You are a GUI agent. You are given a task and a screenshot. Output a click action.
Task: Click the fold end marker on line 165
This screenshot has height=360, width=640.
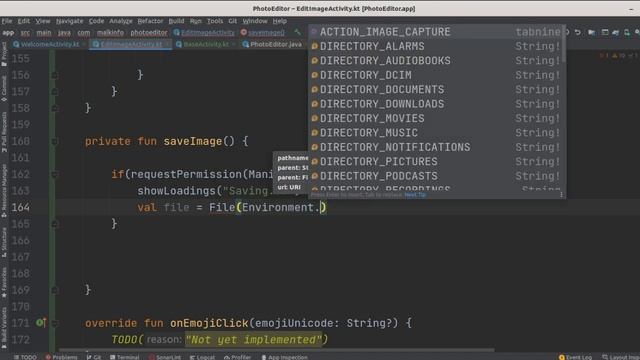coord(55,224)
